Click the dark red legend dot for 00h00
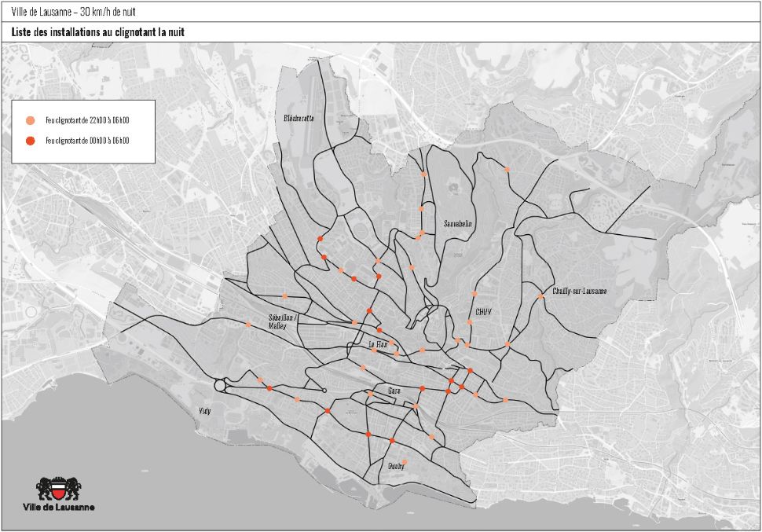The image size is (762, 532). pos(30,141)
